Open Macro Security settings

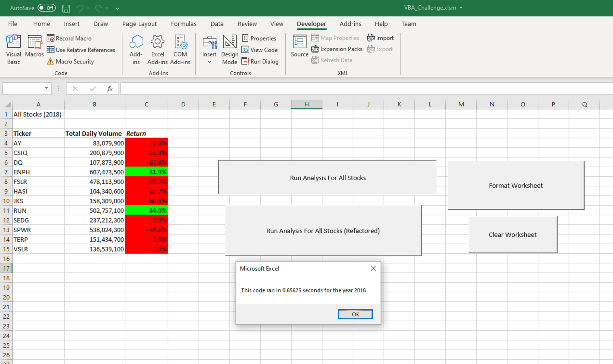pos(70,61)
